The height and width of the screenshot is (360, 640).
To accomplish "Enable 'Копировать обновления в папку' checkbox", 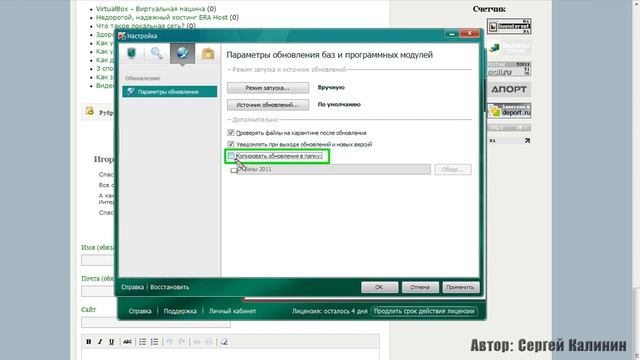I will [x=231, y=156].
